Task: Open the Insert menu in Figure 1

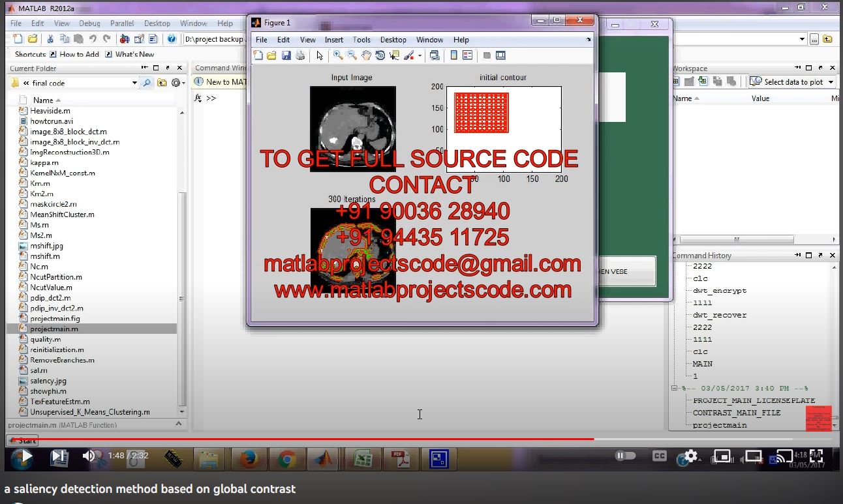Action: (333, 40)
